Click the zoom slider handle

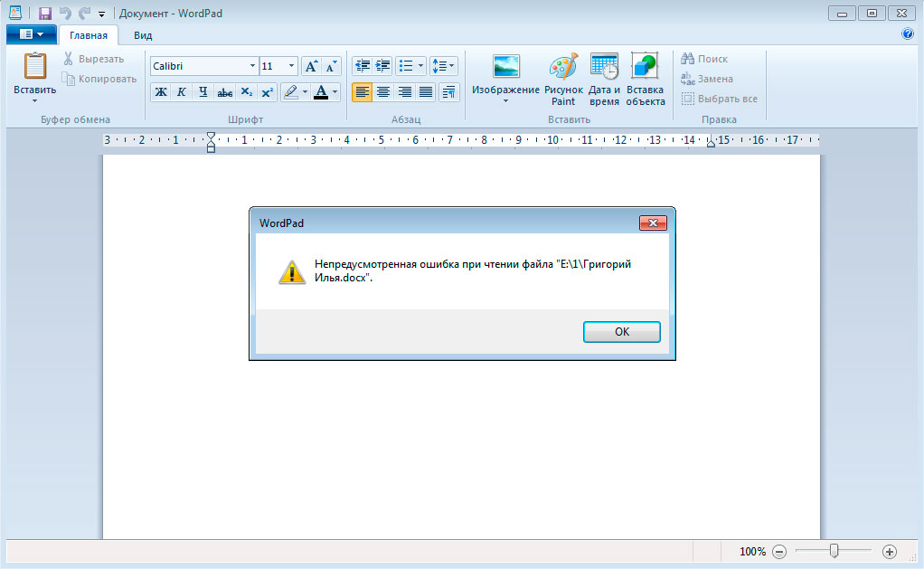tap(834, 551)
